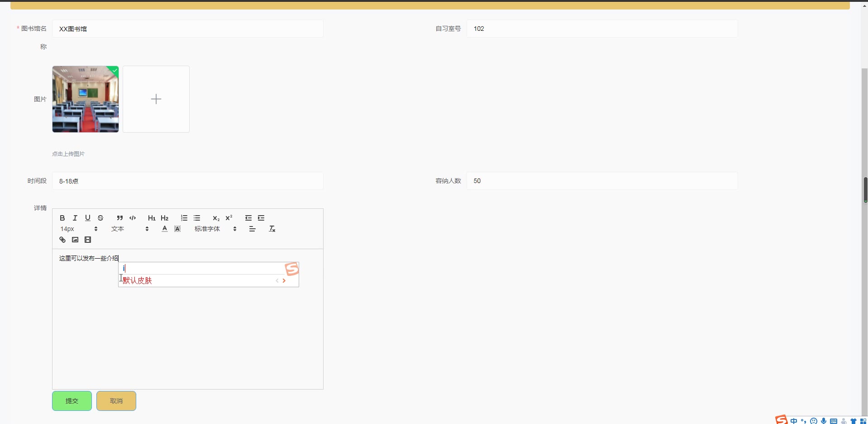Apply strikethrough formatting

click(x=100, y=218)
